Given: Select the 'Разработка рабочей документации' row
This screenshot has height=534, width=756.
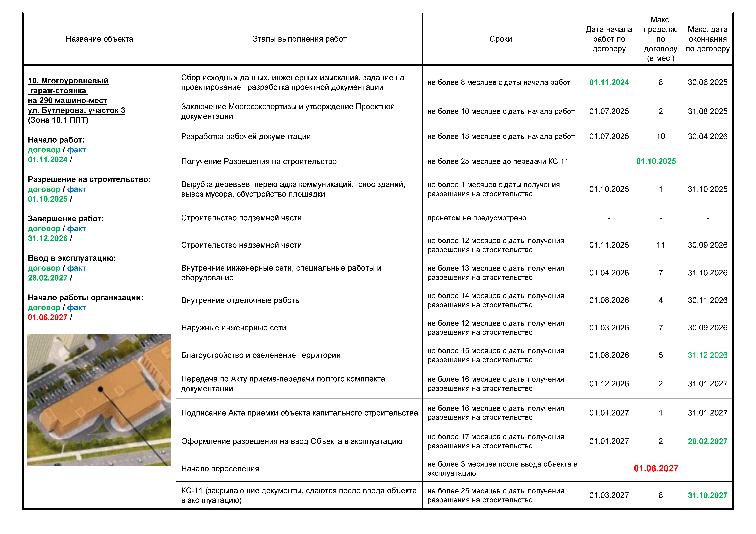Looking at the screenshot, I should coord(246,136).
